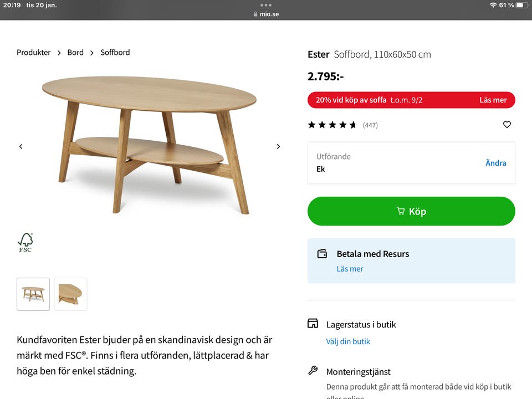Tap the payment card icon beside Betala med Resurs
Image resolution: width=532 pixels, height=399 pixels.
pyautogui.click(x=322, y=253)
